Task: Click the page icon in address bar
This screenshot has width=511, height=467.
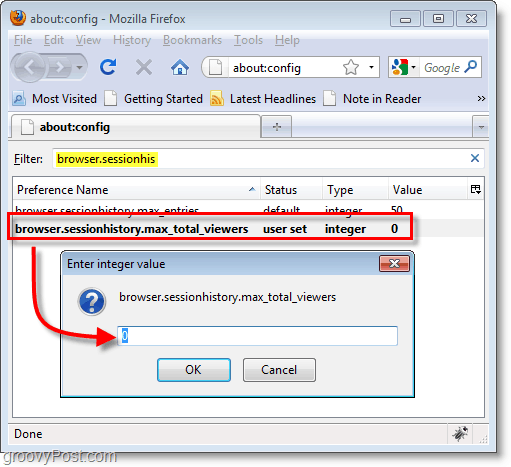Action: [215, 68]
